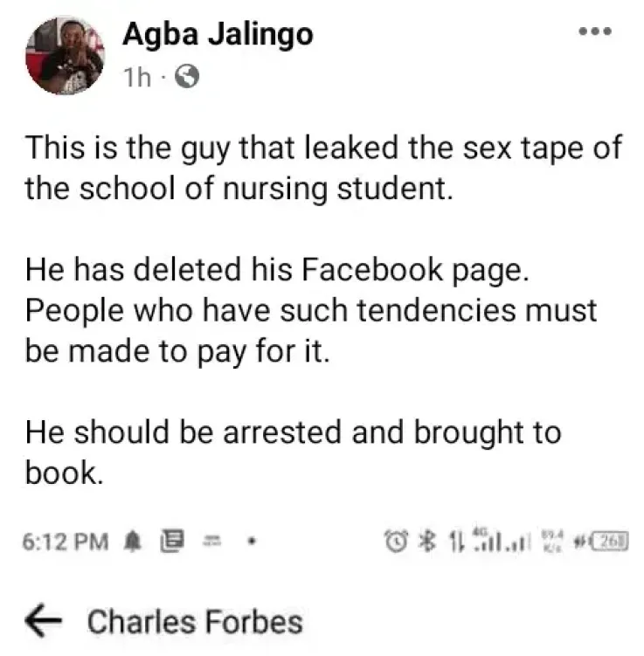Click the globe public-audience icon
The height and width of the screenshot is (656, 644).
(186, 76)
